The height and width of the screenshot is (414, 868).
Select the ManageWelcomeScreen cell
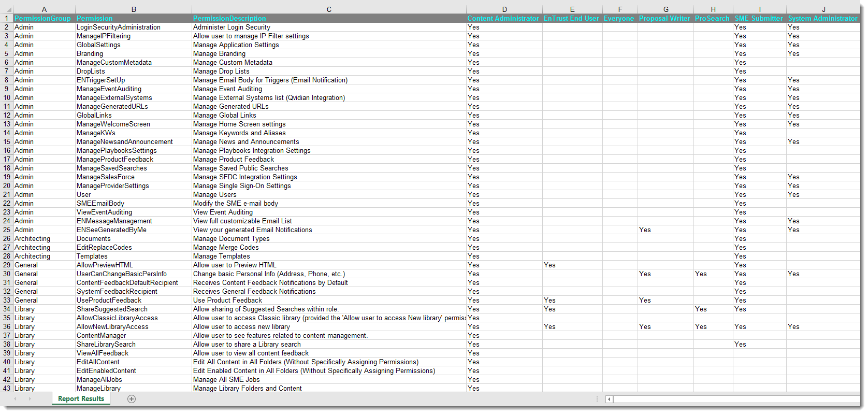coord(134,124)
